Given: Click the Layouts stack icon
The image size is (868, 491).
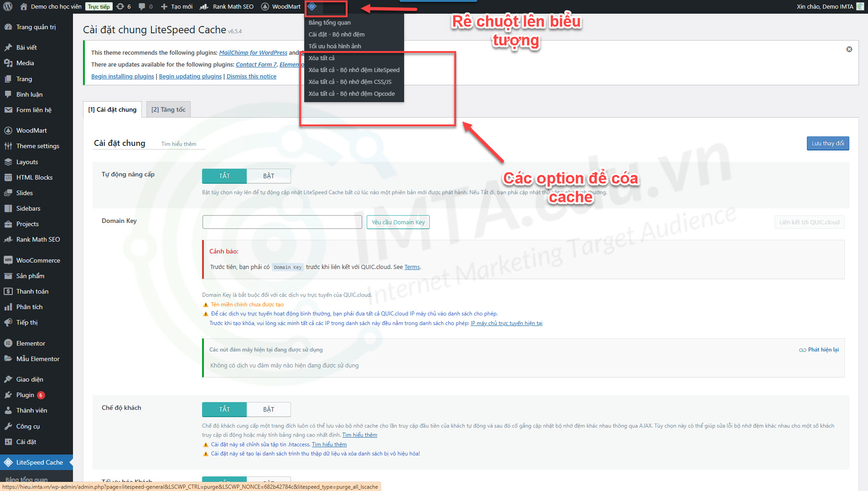Looking at the screenshot, I should coord(8,162).
